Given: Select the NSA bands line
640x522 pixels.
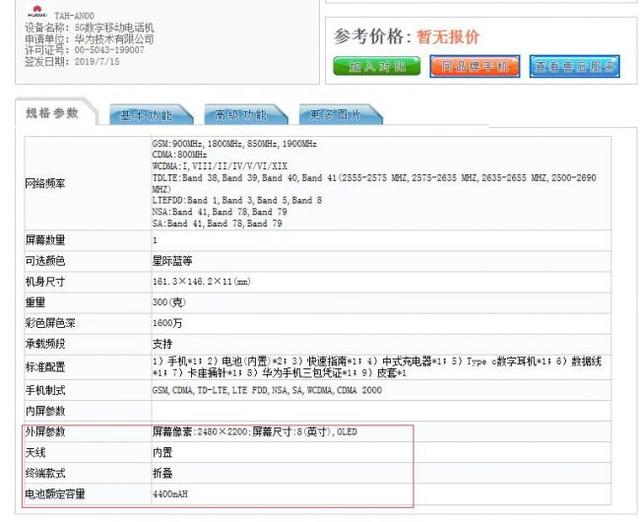Looking at the screenshot, I should click(x=220, y=212).
